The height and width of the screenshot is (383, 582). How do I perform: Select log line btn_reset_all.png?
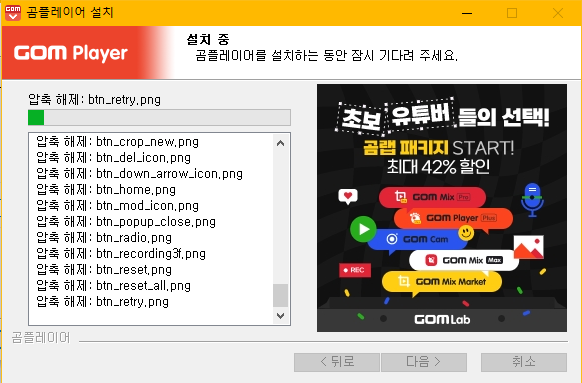(x=114, y=285)
